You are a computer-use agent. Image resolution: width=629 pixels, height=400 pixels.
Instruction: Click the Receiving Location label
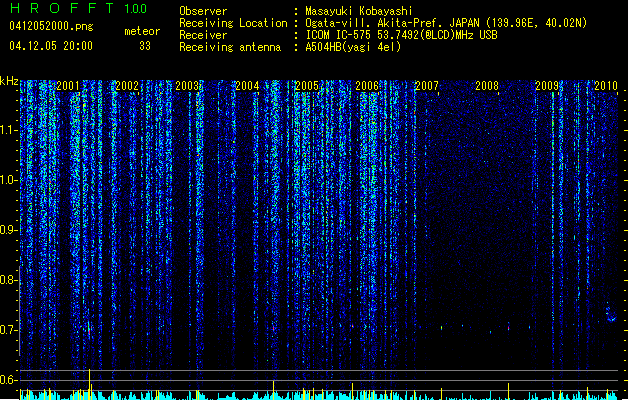tap(233, 23)
